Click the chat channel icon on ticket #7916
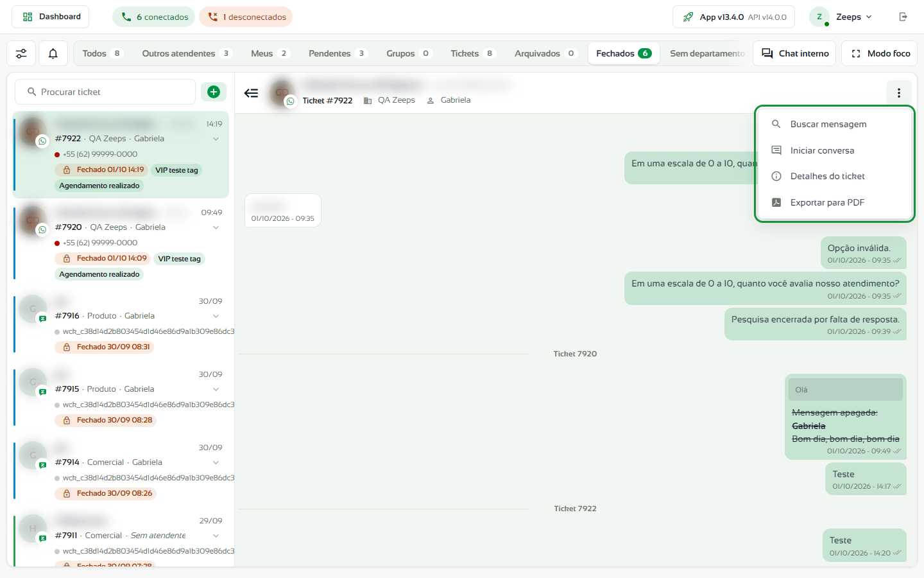 [x=42, y=319]
